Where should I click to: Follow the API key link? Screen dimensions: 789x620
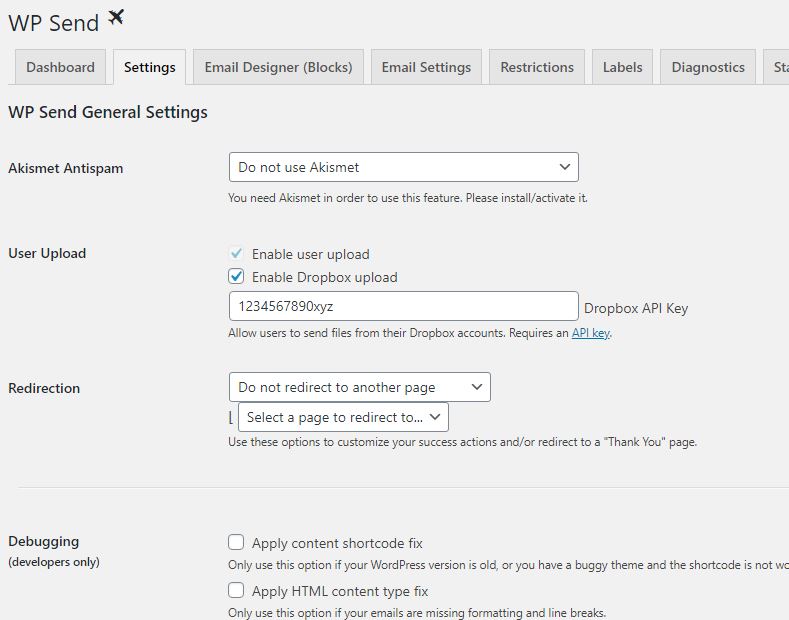tap(591, 333)
